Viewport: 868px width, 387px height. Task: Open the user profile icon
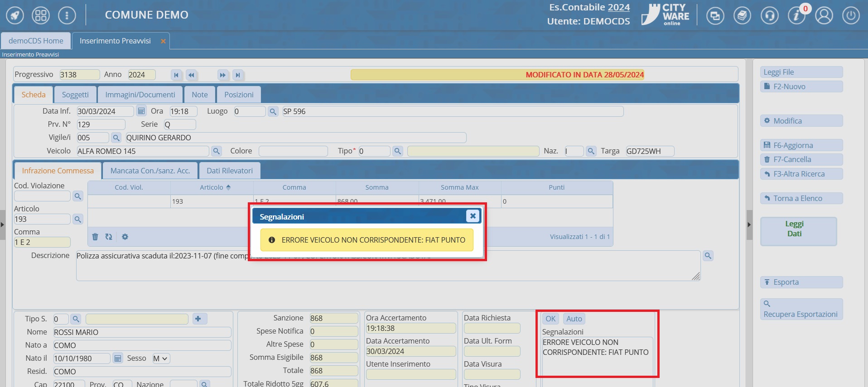pos(824,15)
